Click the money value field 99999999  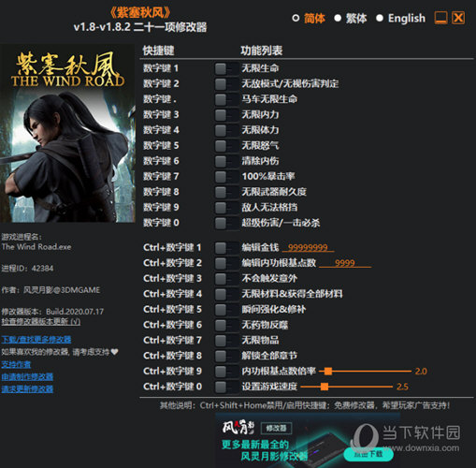click(x=308, y=248)
